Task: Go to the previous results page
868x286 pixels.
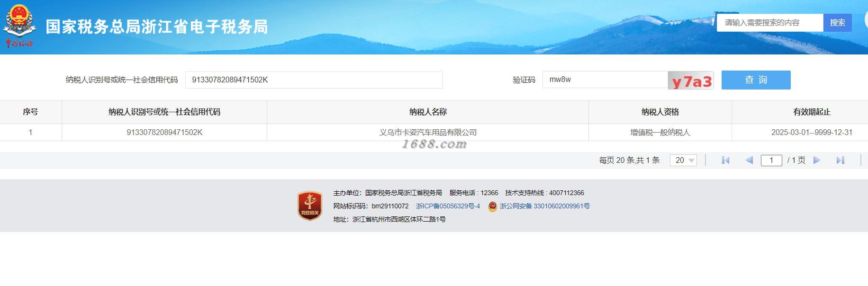Action: (x=749, y=161)
